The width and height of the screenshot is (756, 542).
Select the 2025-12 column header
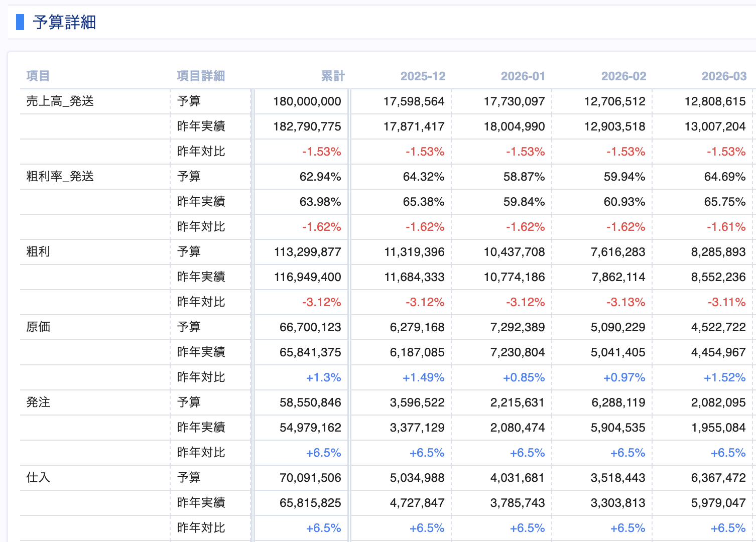pyautogui.click(x=423, y=76)
